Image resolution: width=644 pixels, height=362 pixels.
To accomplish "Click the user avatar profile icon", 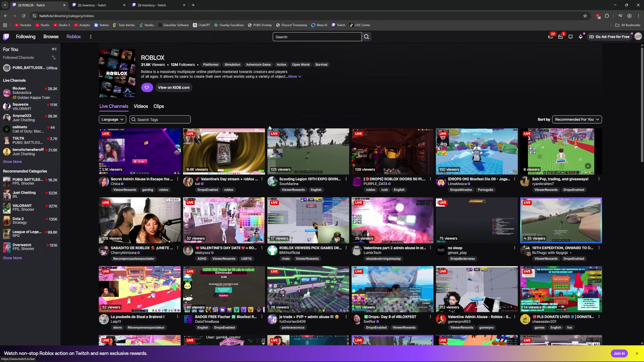I will tap(638, 37).
